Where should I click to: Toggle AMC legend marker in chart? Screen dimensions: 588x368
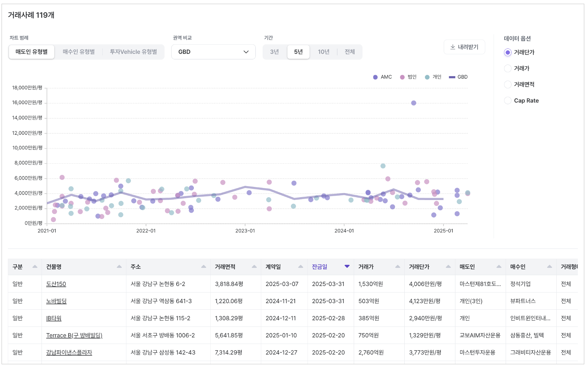pyautogui.click(x=375, y=77)
